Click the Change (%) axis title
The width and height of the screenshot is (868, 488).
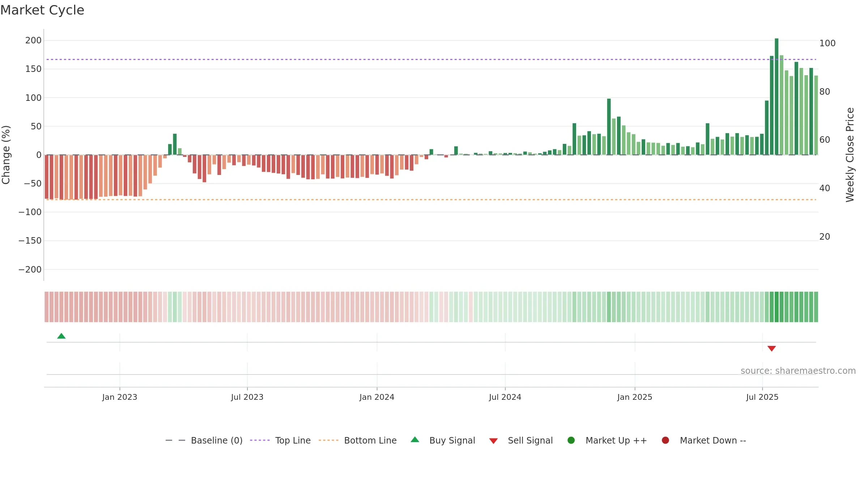tap(6, 155)
